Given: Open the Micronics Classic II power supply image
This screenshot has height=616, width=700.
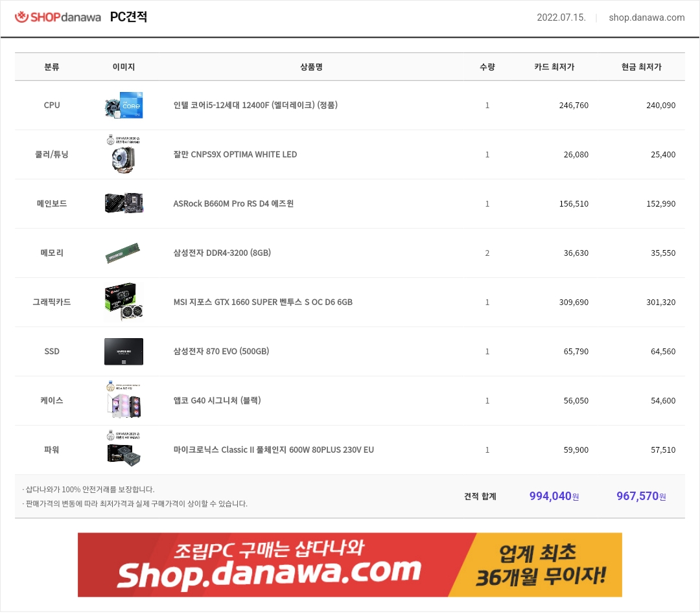Looking at the screenshot, I should click(x=124, y=449).
